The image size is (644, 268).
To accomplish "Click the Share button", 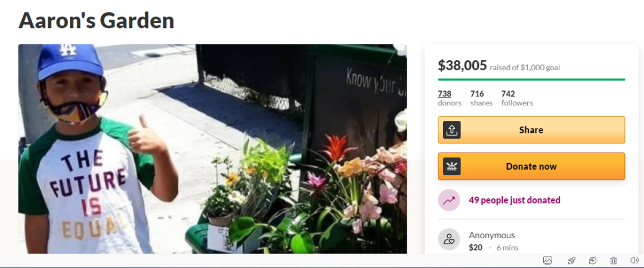I will [x=531, y=130].
